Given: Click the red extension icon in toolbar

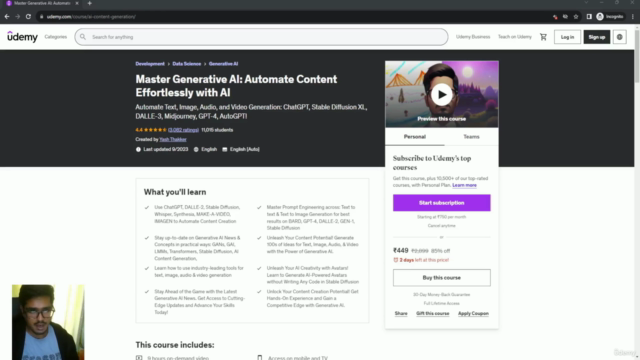Looking at the screenshot, I should [x=555, y=17].
